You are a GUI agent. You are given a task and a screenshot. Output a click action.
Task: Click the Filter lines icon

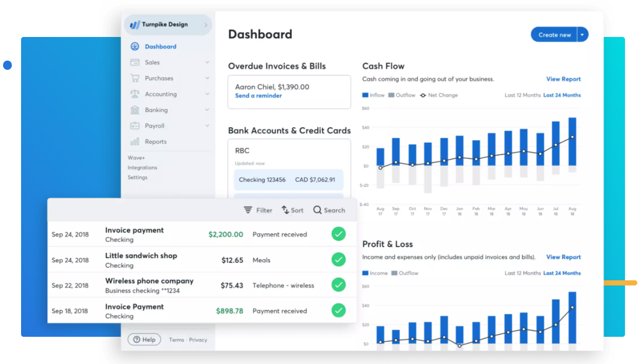pos(248,210)
